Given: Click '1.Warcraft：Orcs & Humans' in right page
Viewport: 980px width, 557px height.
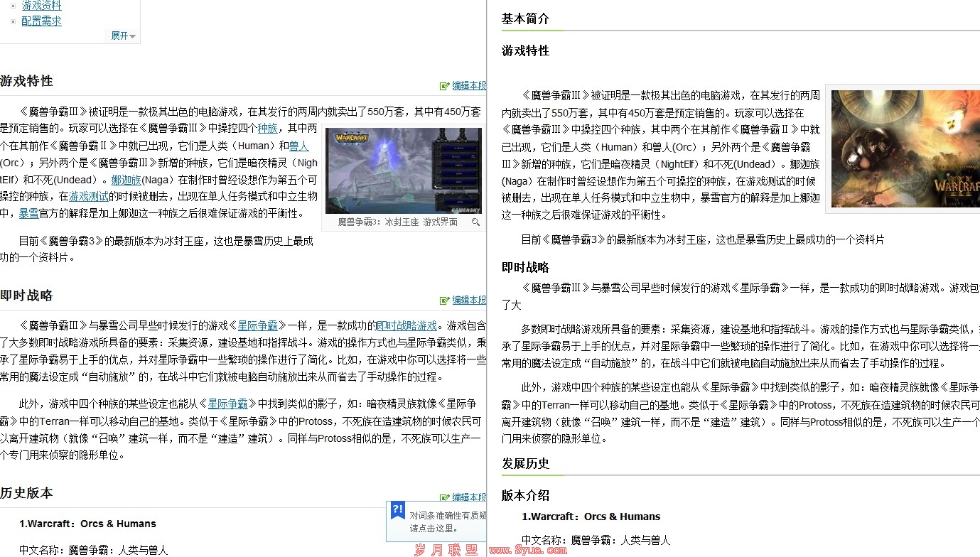Looking at the screenshot, I should tap(591, 517).
